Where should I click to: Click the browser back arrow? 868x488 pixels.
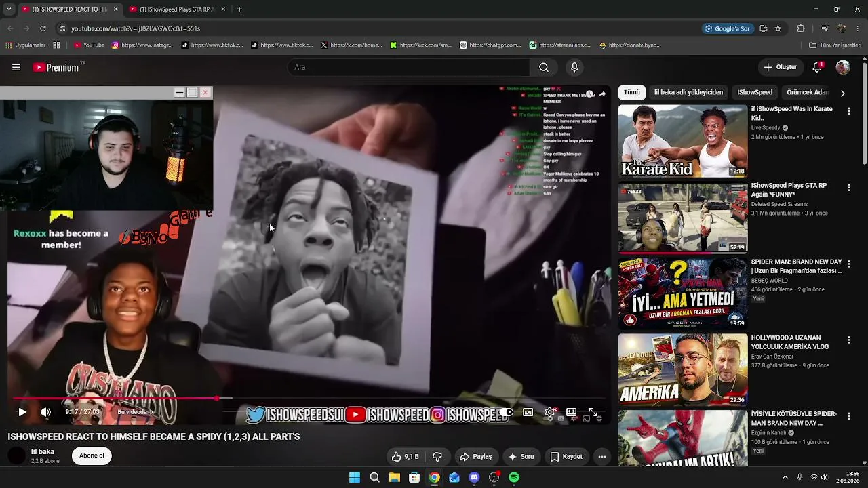point(10,28)
